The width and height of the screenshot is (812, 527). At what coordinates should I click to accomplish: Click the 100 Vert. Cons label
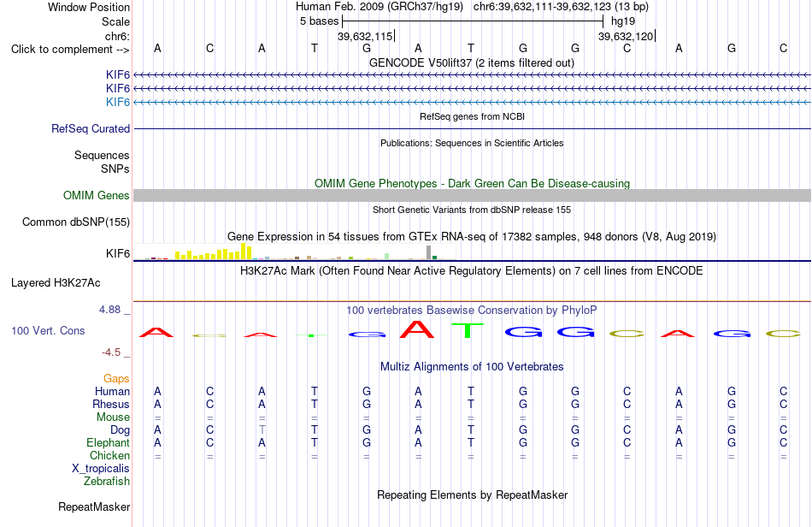coord(48,330)
